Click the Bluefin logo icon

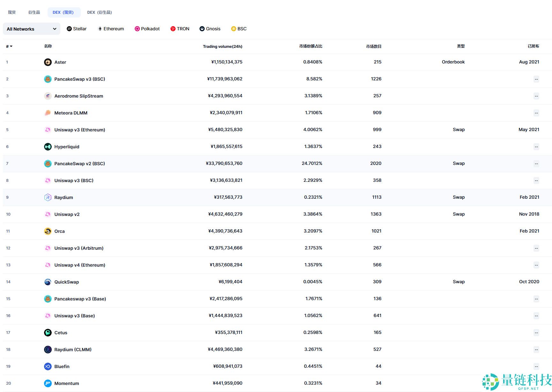[x=48, y=366]
